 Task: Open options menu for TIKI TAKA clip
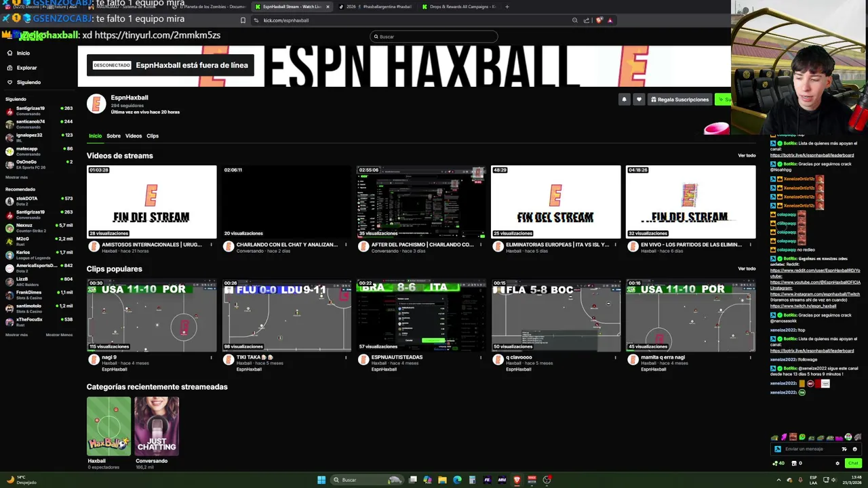click(x=346, y=357)
